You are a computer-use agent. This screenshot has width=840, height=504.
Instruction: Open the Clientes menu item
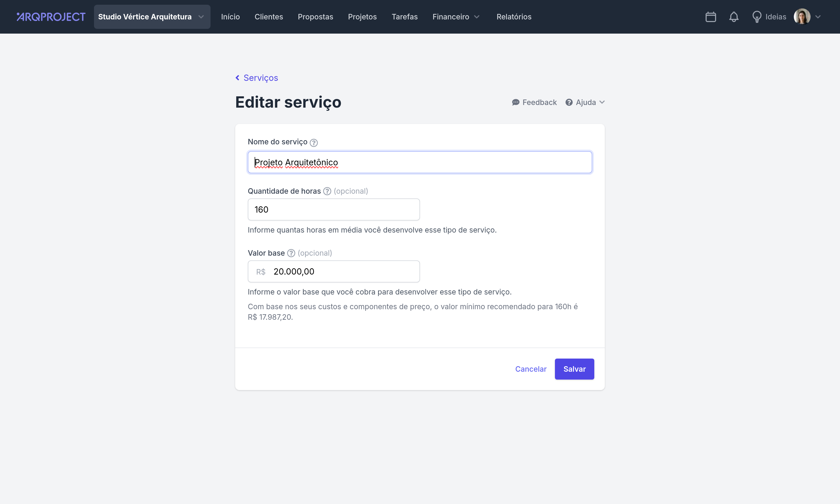tap(269, 17)
